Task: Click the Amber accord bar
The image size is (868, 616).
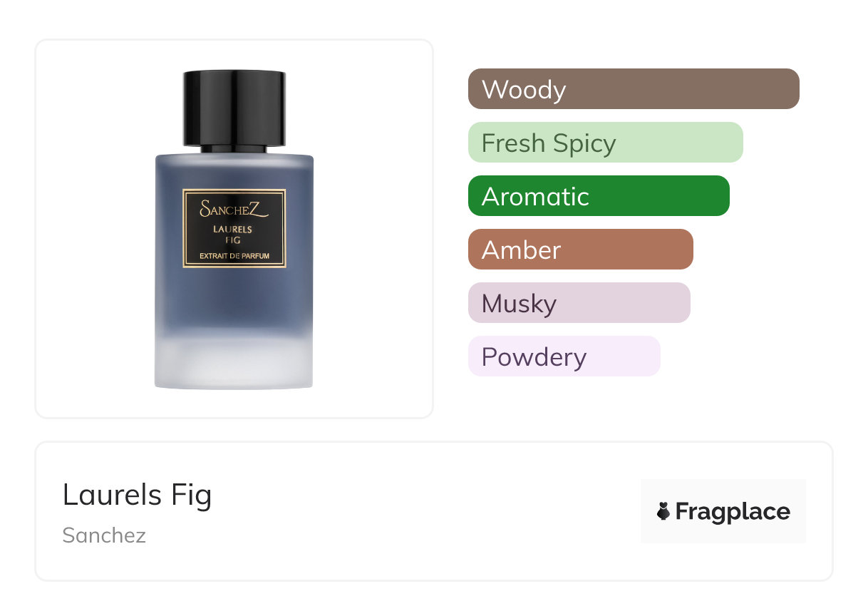Action: click(581, 250)
